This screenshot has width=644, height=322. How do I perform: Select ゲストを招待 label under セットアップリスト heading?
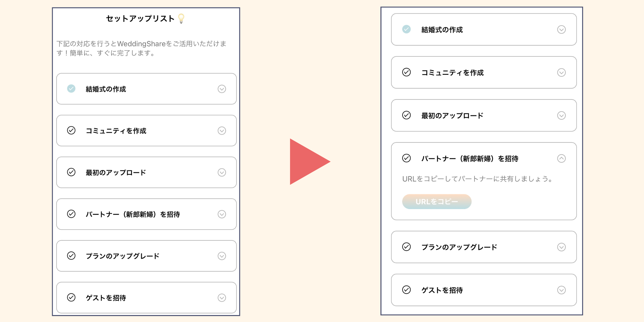[x=106, y=298]
